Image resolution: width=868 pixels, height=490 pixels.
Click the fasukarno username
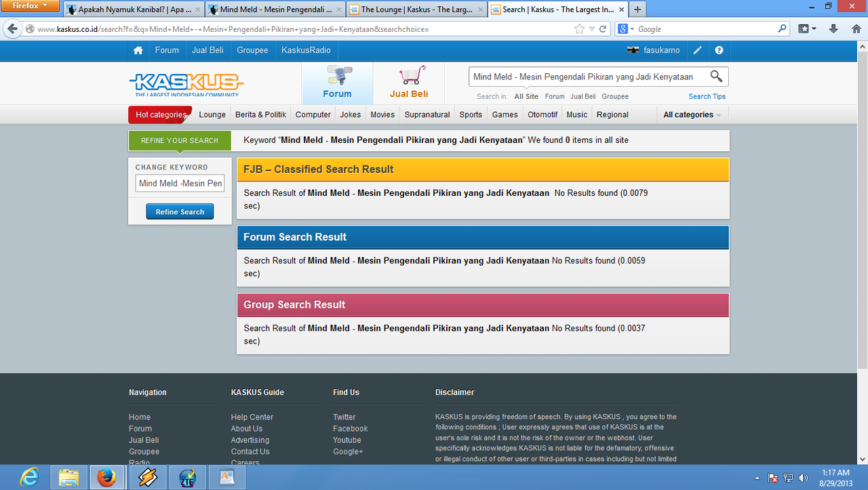tap(662, 50)
